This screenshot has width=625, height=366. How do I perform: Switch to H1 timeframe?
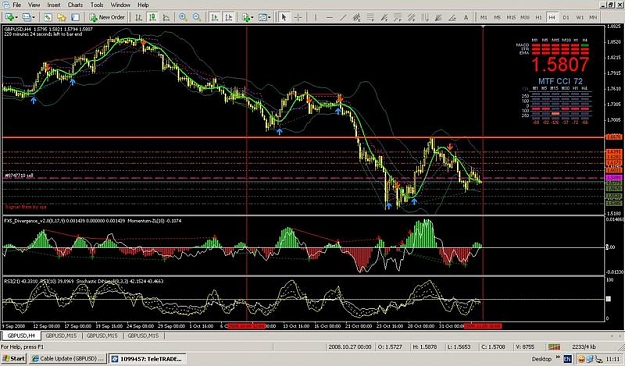coord(539,17)
